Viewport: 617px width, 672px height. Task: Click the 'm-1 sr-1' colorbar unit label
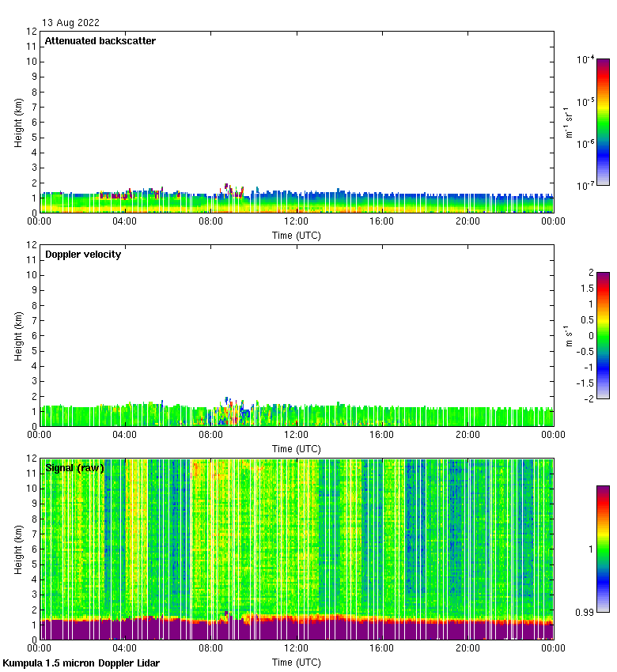coord(569,122)
